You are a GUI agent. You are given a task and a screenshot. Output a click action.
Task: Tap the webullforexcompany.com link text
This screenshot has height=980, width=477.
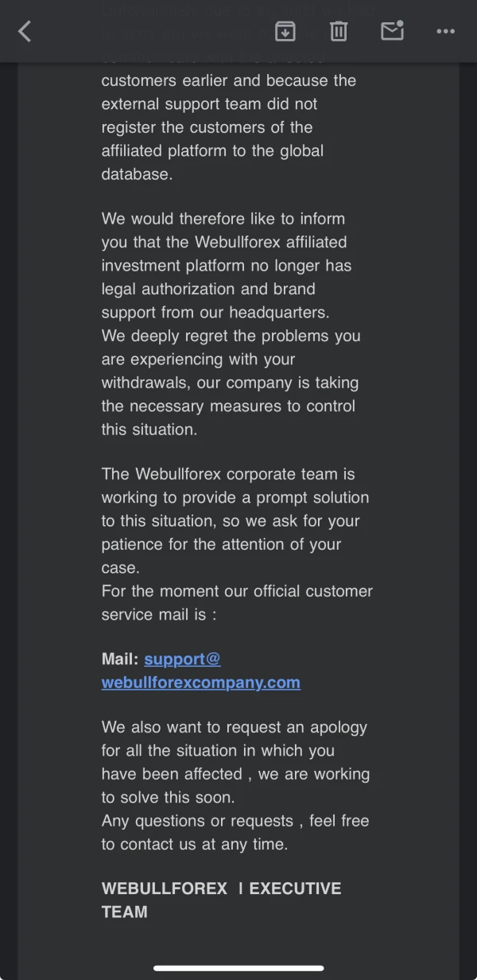pos(200,682)
